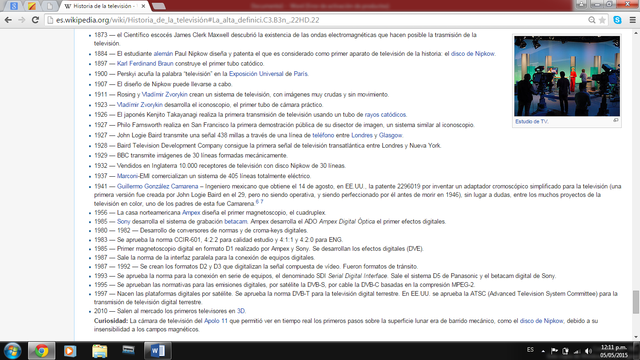This screenshot has height=360, width=640.
Task: Click the Action Center flag icon
Action: 554,351
